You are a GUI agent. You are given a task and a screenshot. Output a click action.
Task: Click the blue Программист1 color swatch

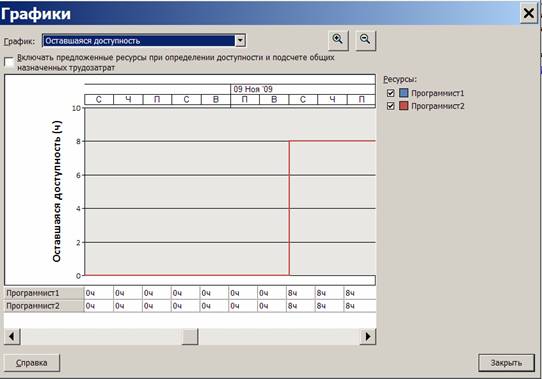click(x=403, y=93)
